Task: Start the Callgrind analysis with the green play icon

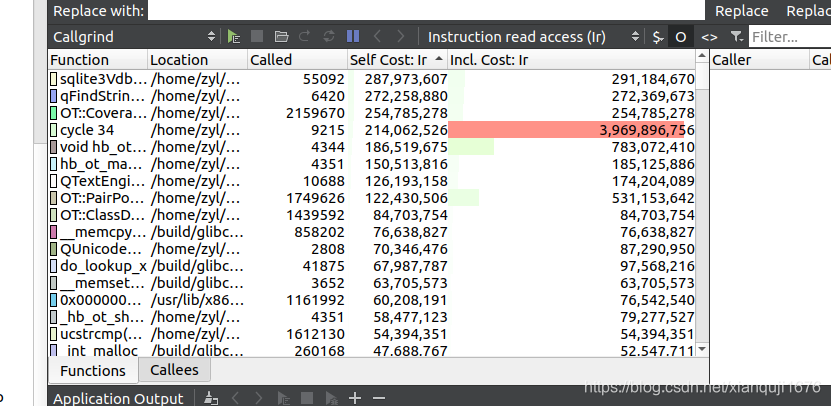Action: tap(234, 37)
